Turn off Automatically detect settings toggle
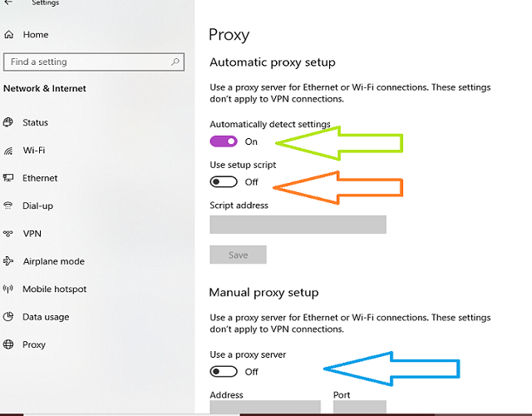The height and width of the screenshot is (416, 532). click(x=224, y=141)
